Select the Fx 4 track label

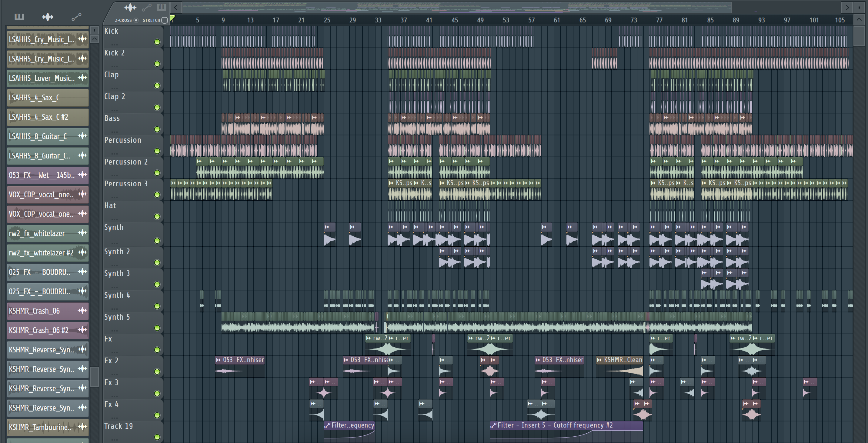coord(111,404)
